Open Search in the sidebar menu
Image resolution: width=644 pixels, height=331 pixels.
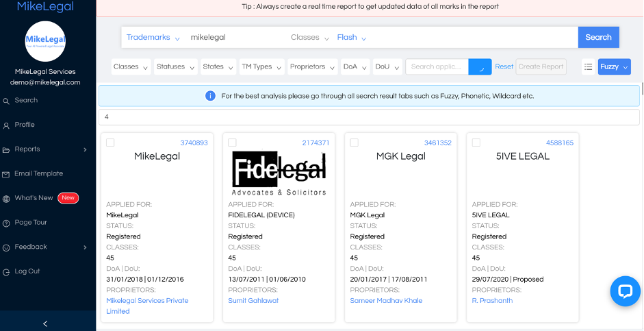tap(26, 100)
